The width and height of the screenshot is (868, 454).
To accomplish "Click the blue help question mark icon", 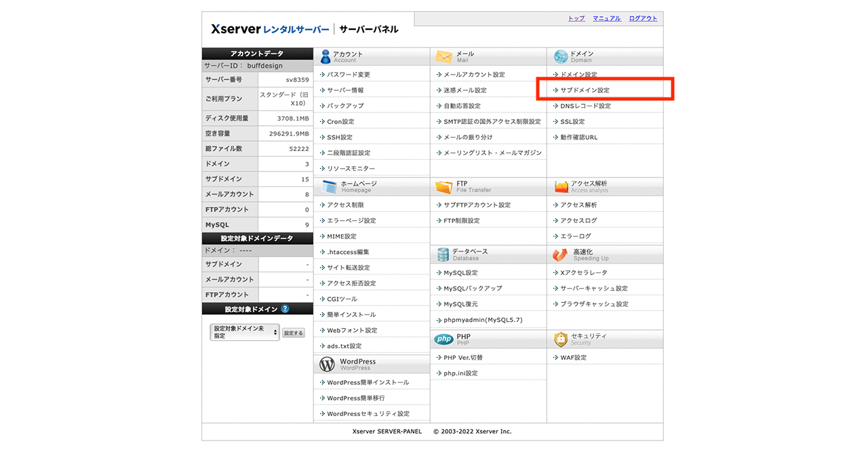I will (x=285, y=309).
